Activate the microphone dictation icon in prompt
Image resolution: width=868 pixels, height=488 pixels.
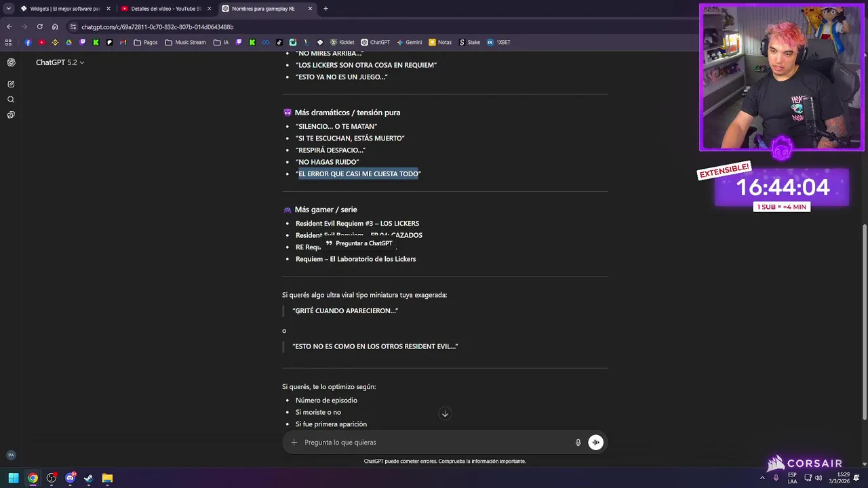tap(578, 443)
